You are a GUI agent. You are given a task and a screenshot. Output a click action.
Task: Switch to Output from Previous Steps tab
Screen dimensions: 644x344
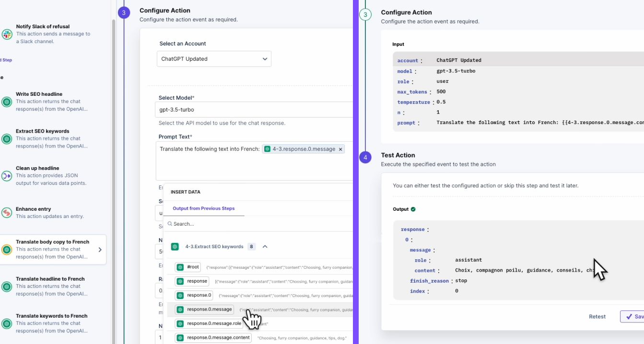point(204,208)
